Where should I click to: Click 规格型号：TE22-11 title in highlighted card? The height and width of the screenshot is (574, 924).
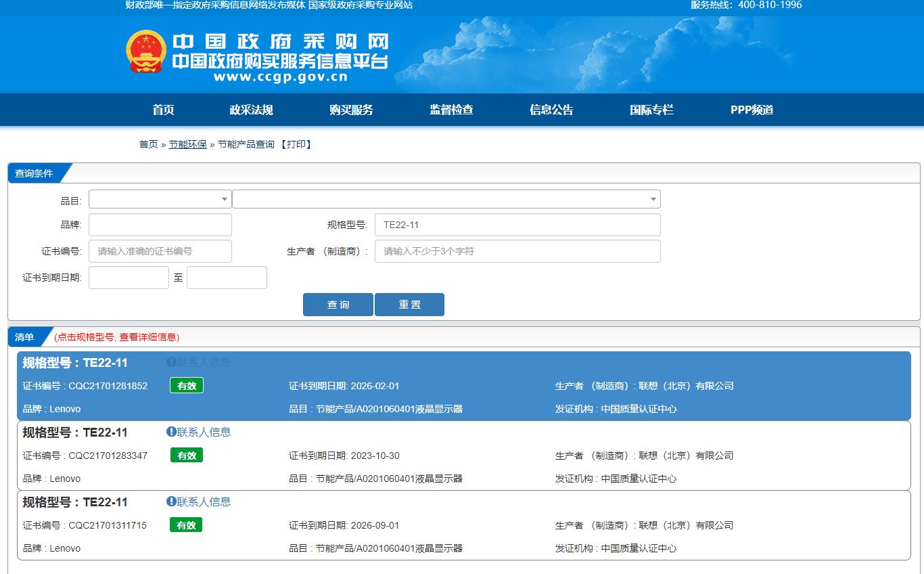(x=75, y=363)
